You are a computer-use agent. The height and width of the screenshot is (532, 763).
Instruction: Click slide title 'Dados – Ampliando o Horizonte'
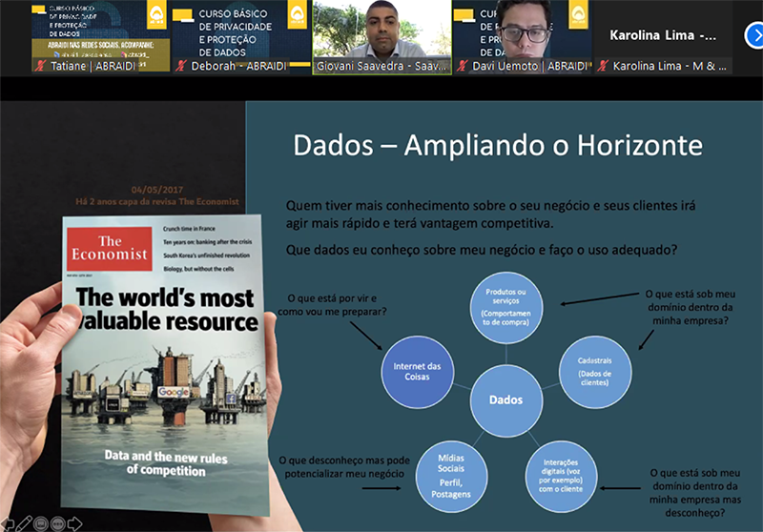(x=498, y=146)
